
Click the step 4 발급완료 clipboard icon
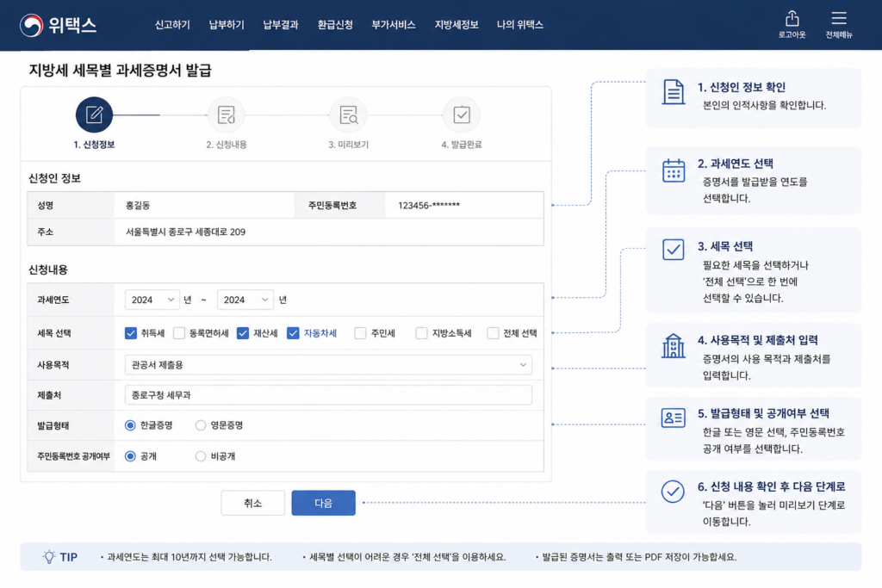pyautogui.click(x=462, y=115)
